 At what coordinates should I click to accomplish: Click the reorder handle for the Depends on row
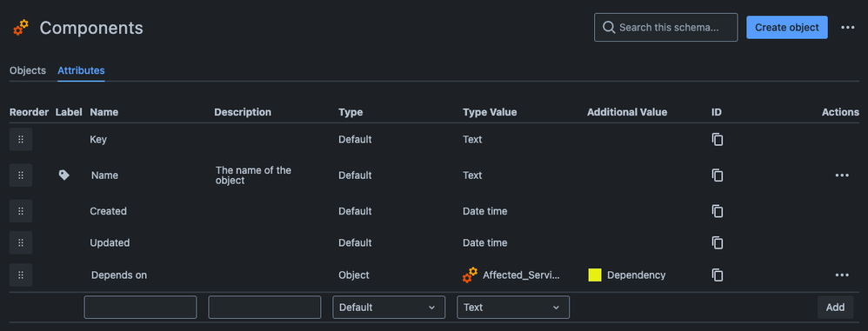point(21,275)
